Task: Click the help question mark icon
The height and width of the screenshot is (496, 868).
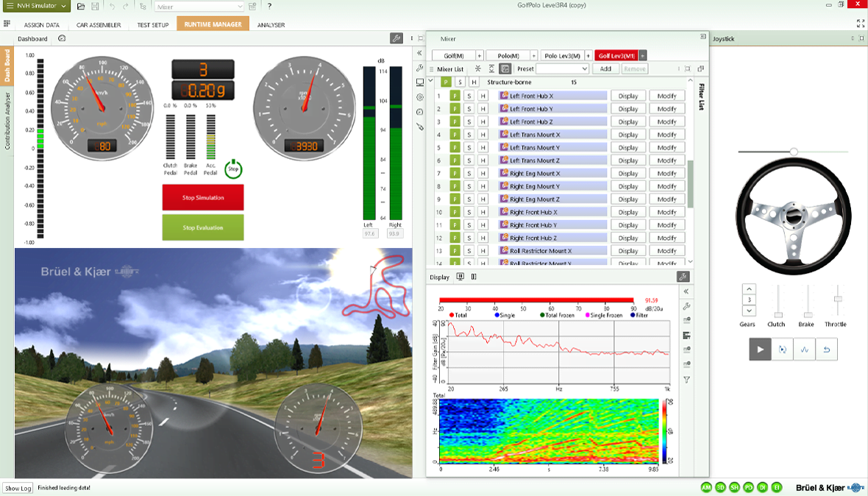Action: (x=270, y=6)
